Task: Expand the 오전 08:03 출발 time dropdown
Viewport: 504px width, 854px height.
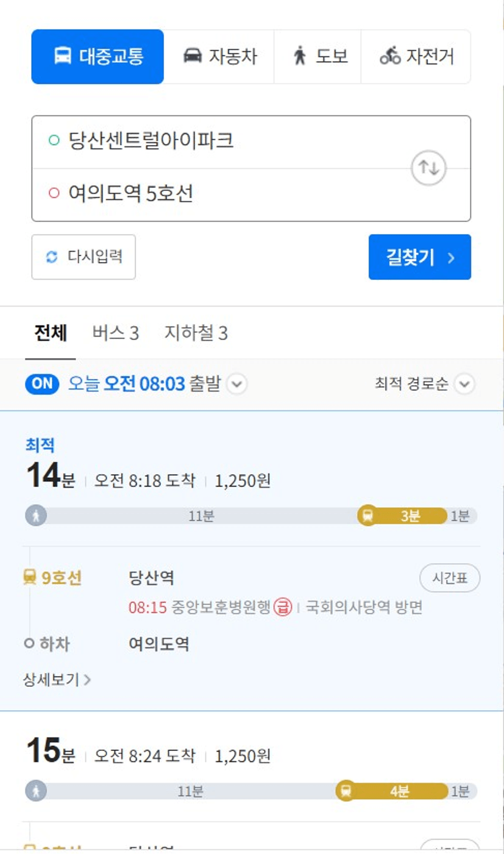Action: click(x=237, y=385)
